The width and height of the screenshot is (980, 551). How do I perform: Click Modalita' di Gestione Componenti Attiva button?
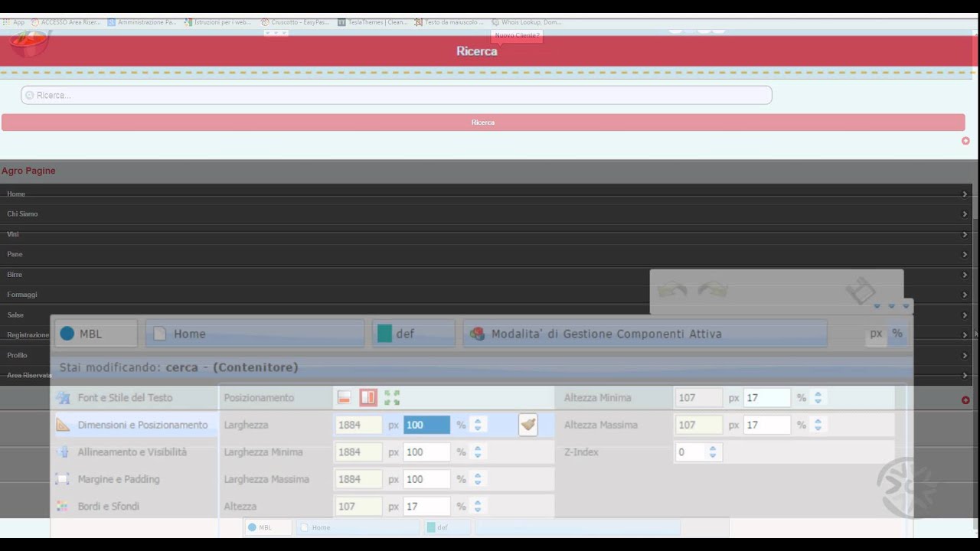[x=645, y=334]
